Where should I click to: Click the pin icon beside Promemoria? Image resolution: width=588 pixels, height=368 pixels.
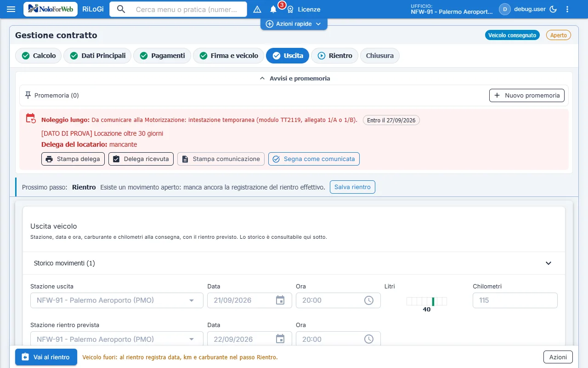point(28,95)
